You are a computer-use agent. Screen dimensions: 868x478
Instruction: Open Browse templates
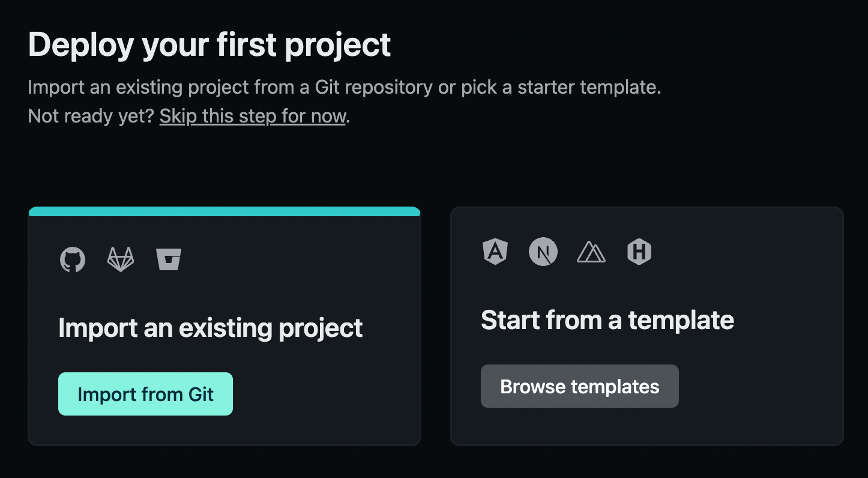[580, 386]
